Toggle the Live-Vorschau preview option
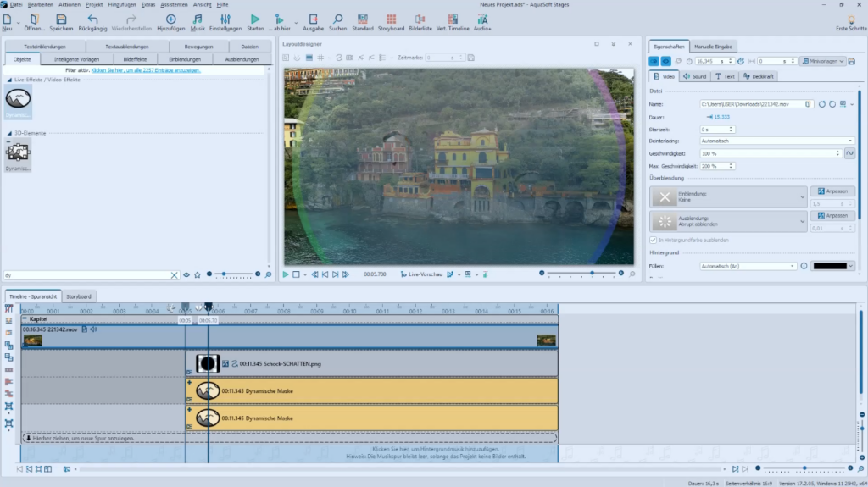 pyautogui.click(x=421, y=274)
